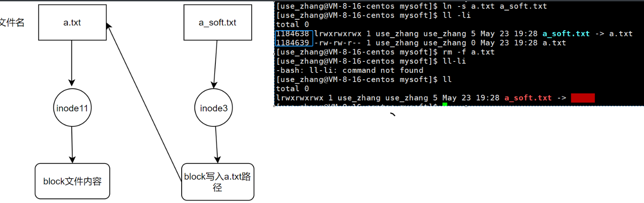The image size is (644, 203).
Task: Select the a_soft.txt rectangle box
Action: pyautogui.click(x=217, y=22)
